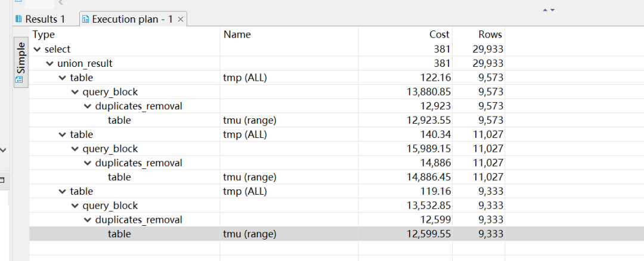
Task: Click 'tmp (ALL)' in the 11,027 rows line
Action: point(245,134)
